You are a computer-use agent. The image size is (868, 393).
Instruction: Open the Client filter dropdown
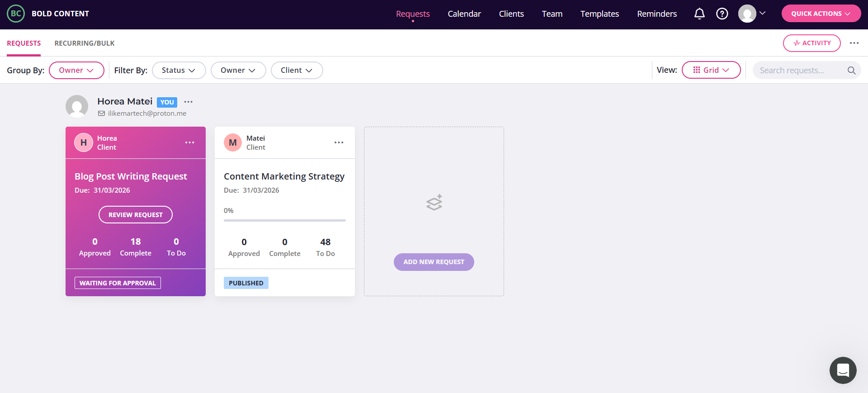297,70
